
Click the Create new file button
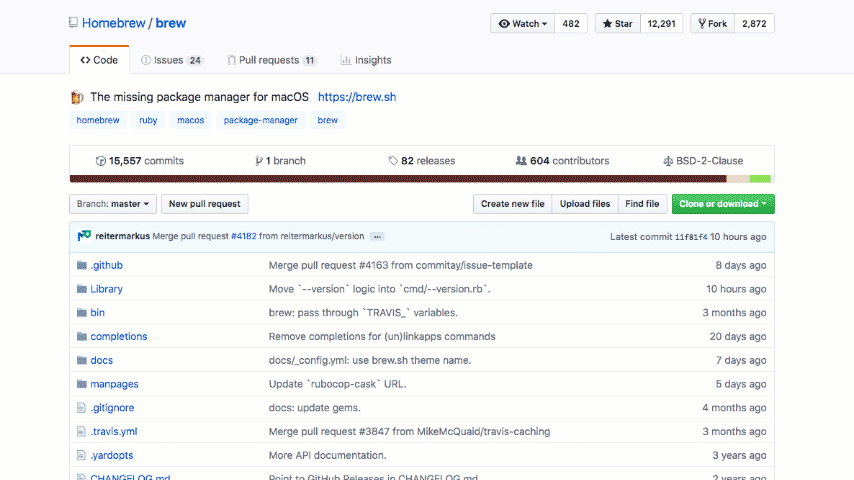513,204
